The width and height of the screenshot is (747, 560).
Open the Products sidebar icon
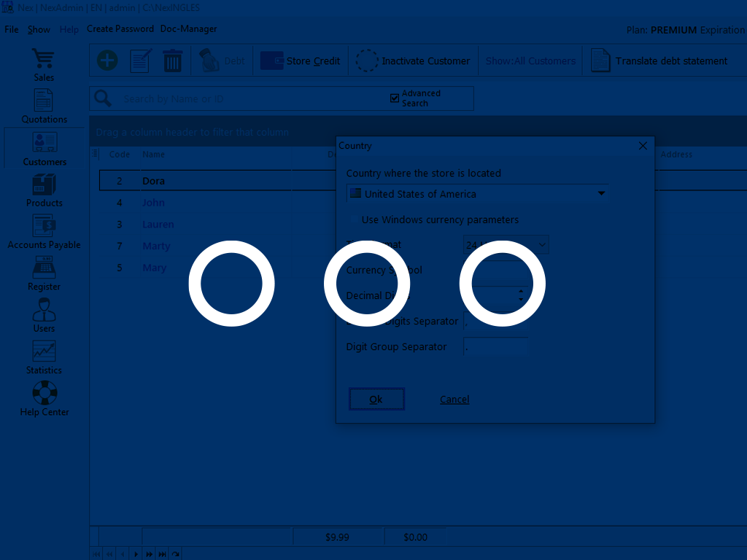[x=43, y=184]
